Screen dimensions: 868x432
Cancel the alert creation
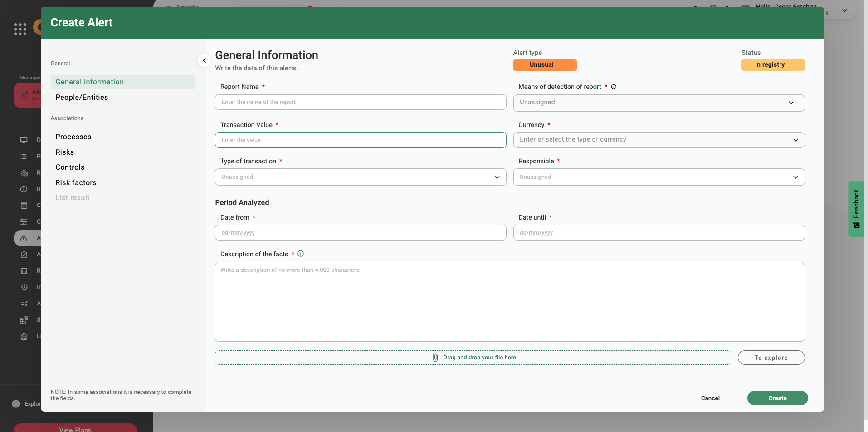pyautogui.click(x=710, y=398)
